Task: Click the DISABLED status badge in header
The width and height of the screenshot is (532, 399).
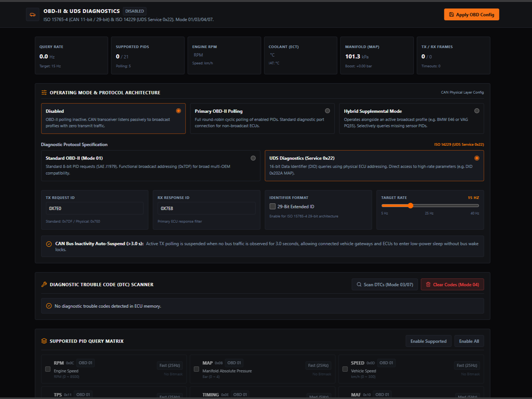Action: click(135, 11)
